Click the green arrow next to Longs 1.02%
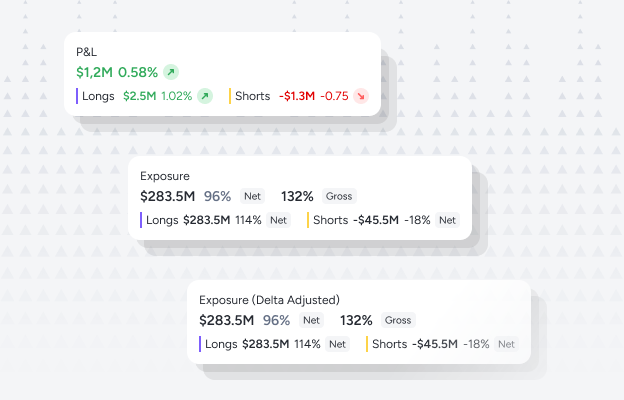The image size is (624, 400). pyautogui.click(x=205, y=96)
